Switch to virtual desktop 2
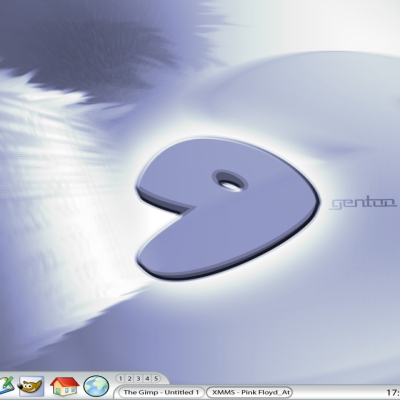 (x=129, y=378)
